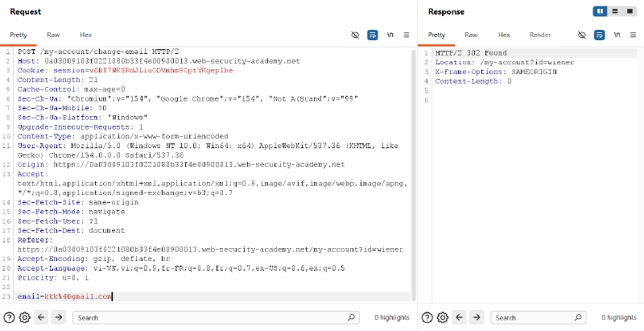Click the Request 0 highlights label
This screenshot has height=331, width=644.
coord(392,317)
